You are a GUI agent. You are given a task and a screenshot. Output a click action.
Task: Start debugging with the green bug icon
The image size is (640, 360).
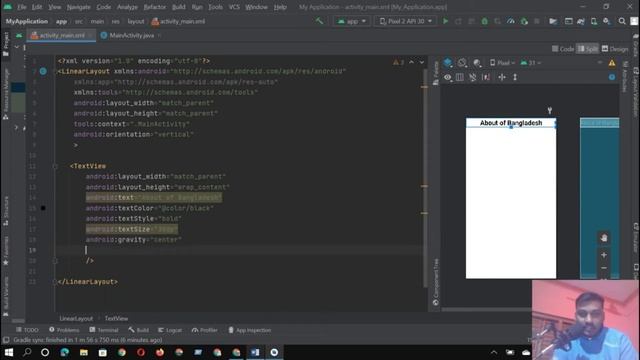point(484,21)
